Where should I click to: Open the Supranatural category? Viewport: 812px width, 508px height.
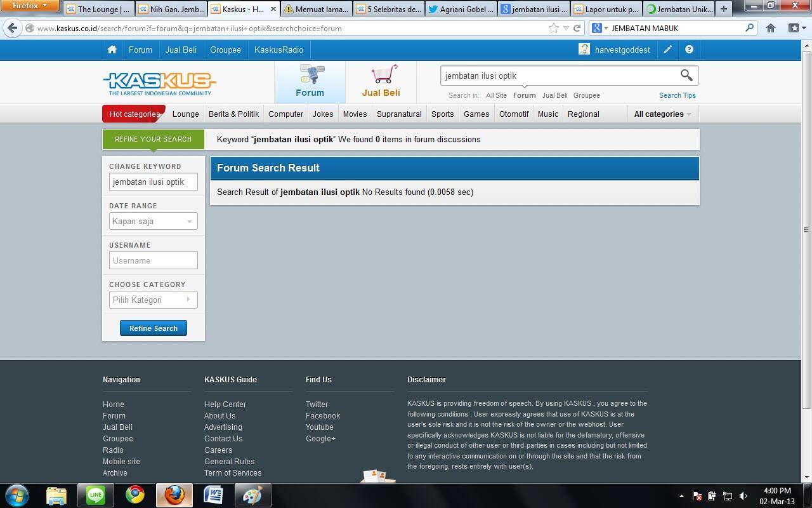point(399,114)
